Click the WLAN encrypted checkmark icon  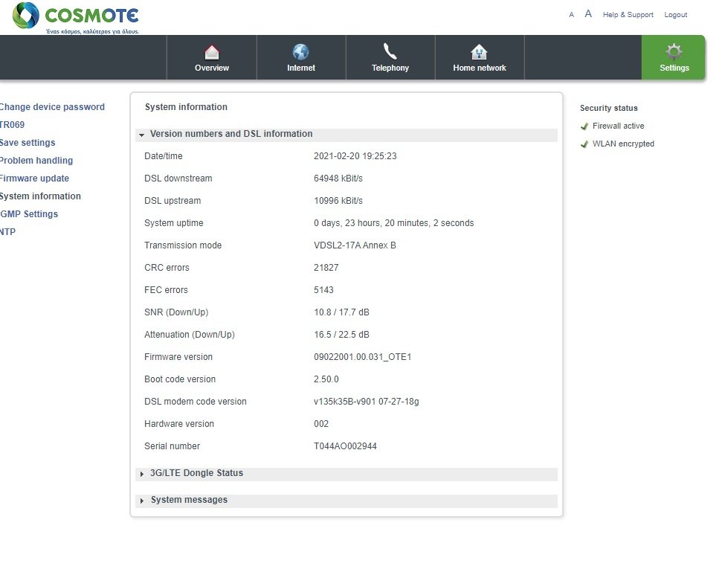point(584,144)
